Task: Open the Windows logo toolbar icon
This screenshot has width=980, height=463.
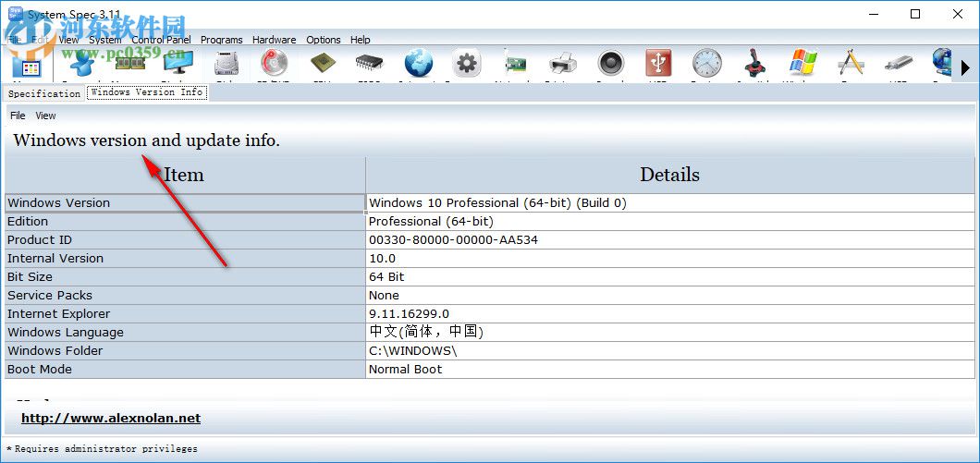Action: coord(803,64)
